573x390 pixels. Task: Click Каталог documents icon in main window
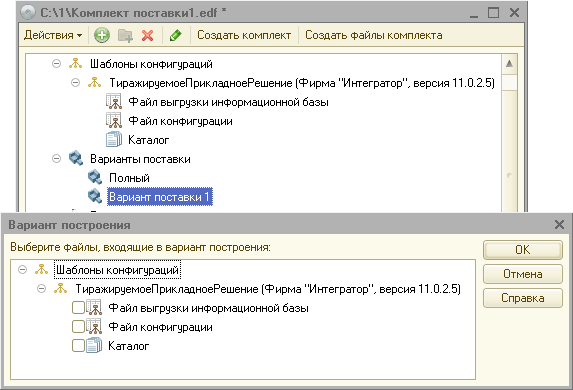(x=114, y=140)
